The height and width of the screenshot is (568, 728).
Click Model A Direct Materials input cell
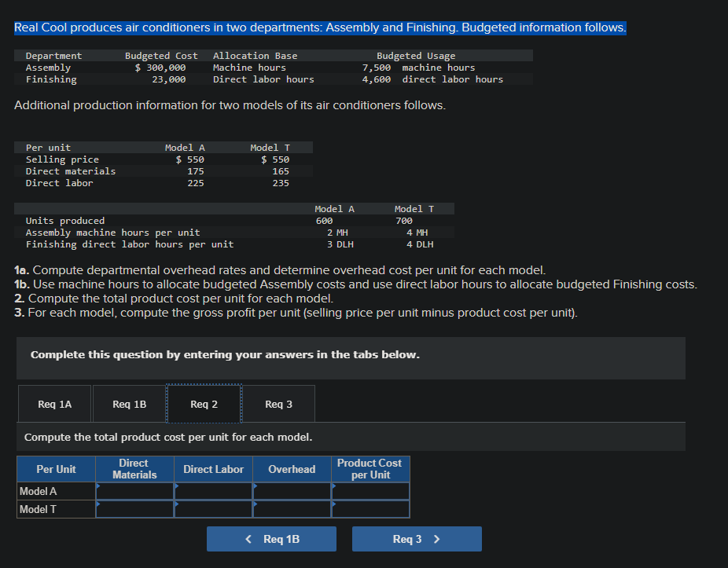[134, 491]
